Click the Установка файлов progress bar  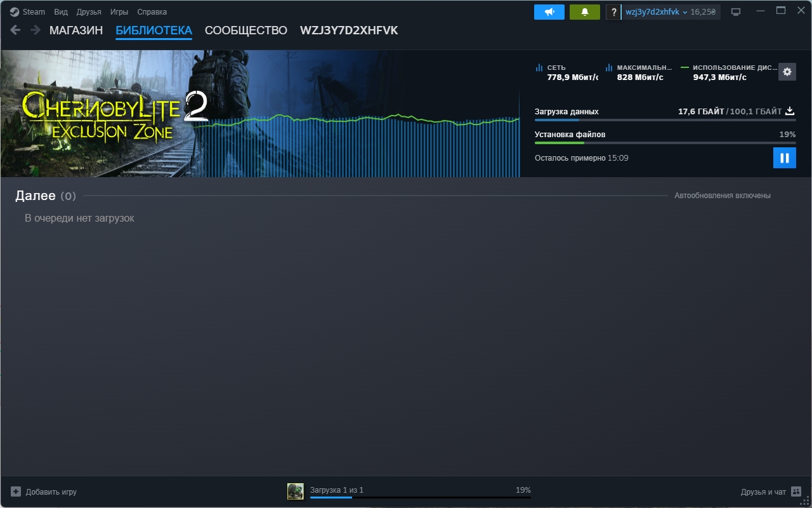coord(665,143)
